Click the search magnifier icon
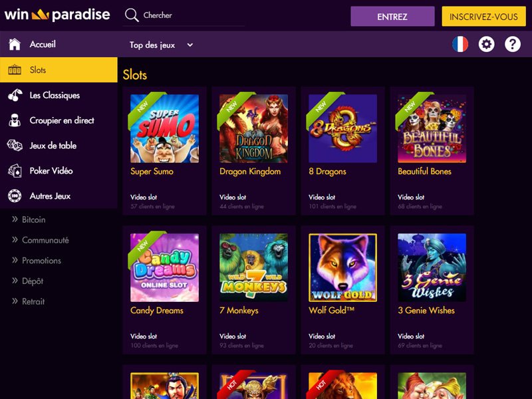This screenshot has height=399, width=532. 131,15
